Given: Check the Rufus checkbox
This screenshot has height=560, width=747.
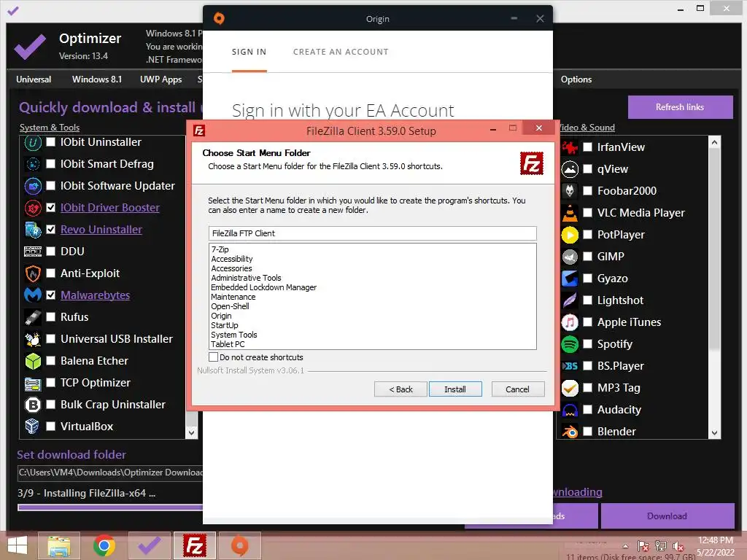Looking at the screenshot, I should click(50, 317).
